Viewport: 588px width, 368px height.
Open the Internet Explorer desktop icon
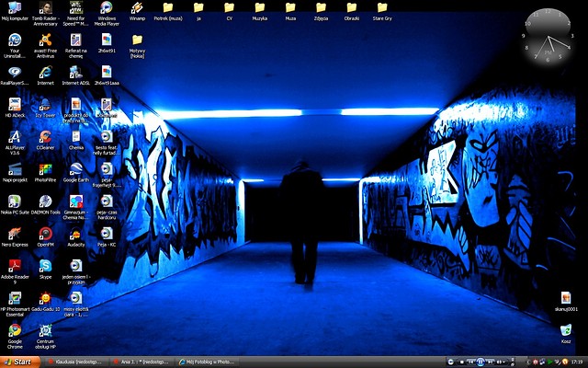[x=45, y=75]
